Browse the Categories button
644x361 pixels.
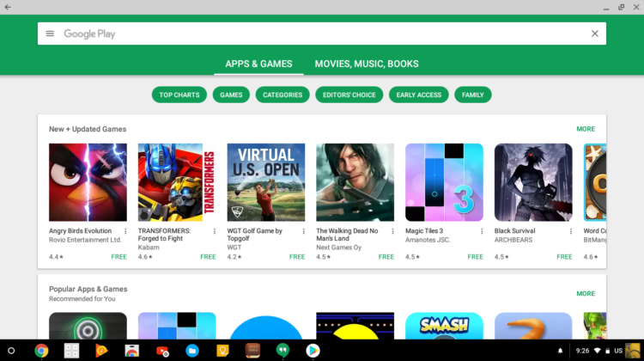283,95
